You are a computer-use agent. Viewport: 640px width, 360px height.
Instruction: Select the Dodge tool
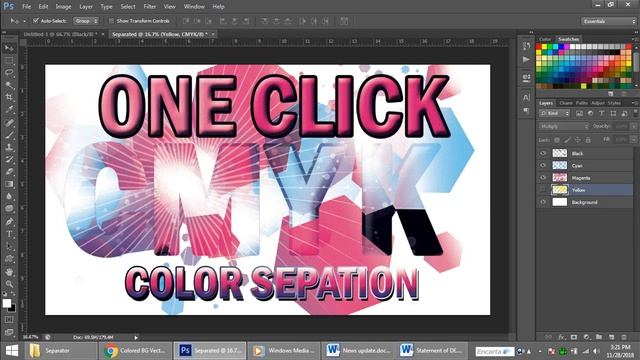[x=9, y=209]
